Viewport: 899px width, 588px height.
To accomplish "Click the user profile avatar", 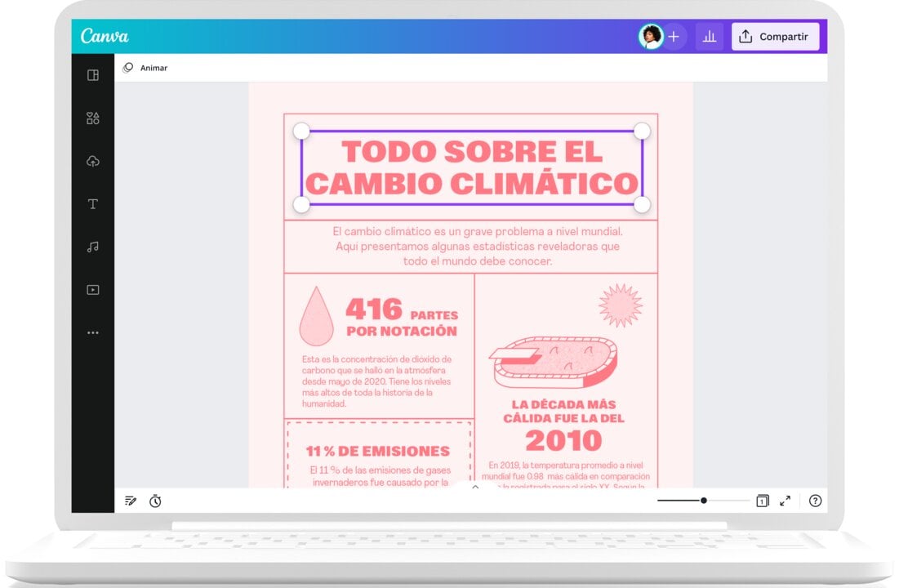I will 651,37.
